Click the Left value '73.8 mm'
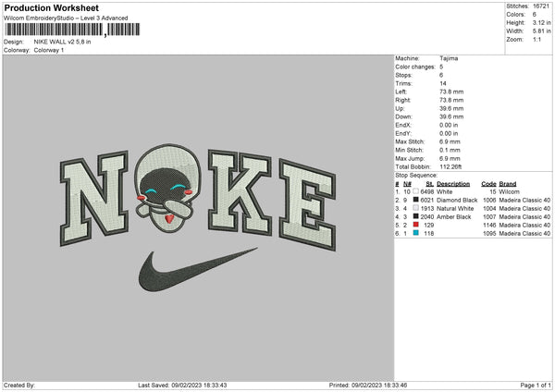The width and height of the screenshot is (555, 392). click(451, 92)
